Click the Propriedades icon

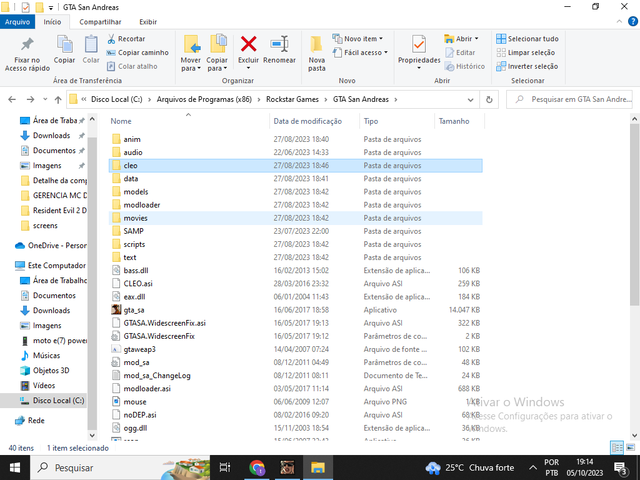[419, 44]
